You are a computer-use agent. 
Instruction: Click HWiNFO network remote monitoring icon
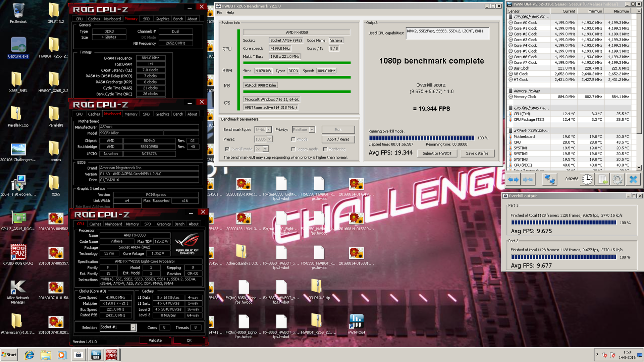coord(549,180)
